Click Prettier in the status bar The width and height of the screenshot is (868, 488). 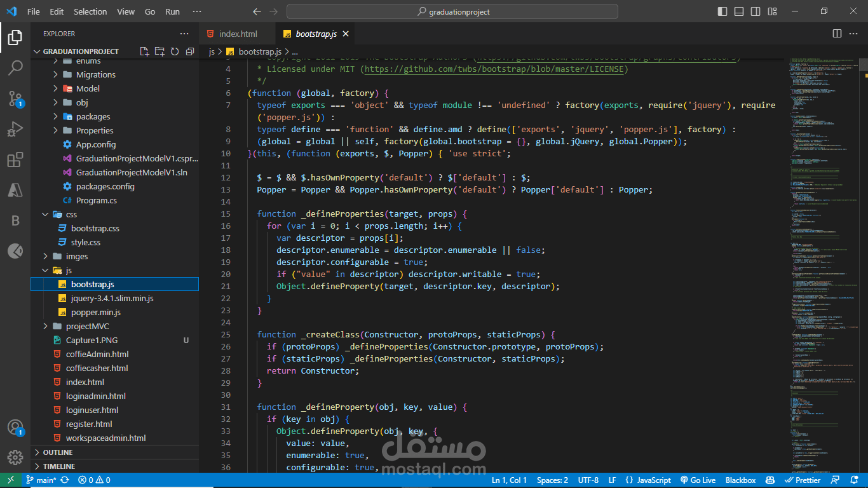[803, 480]
